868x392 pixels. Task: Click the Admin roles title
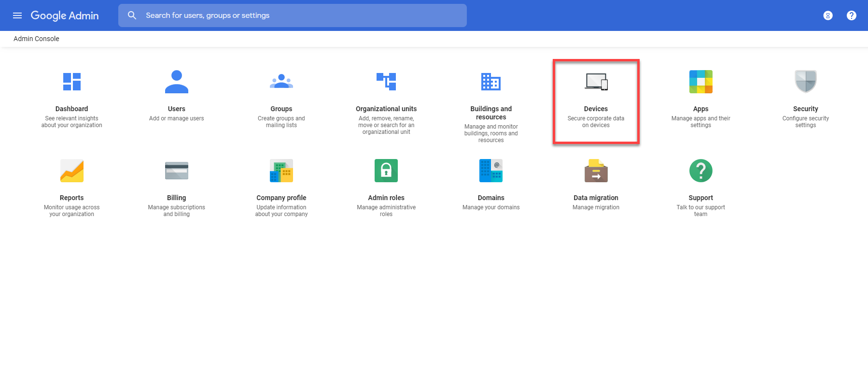(386, 198)
